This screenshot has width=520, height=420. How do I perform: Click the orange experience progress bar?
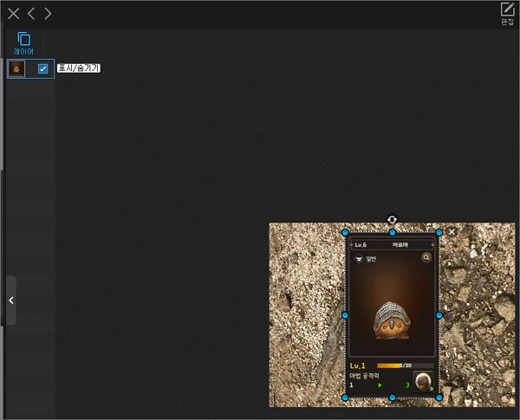(x=405, y=365)
